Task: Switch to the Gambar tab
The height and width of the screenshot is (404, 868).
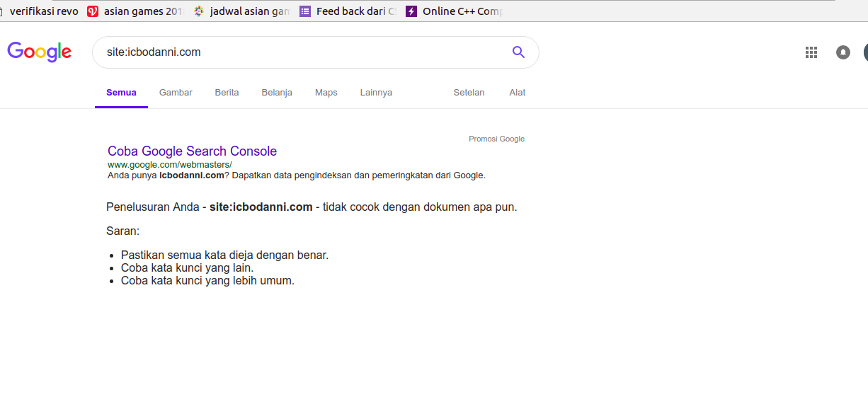Action: tap(176, 93)
